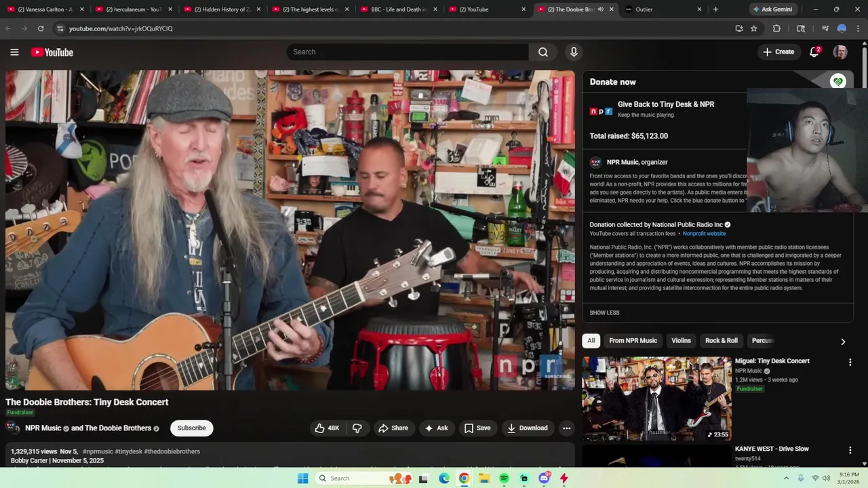Open Miguel Tiny Desk Concert thumbnail
868x488 pixels.
point(656,399)
